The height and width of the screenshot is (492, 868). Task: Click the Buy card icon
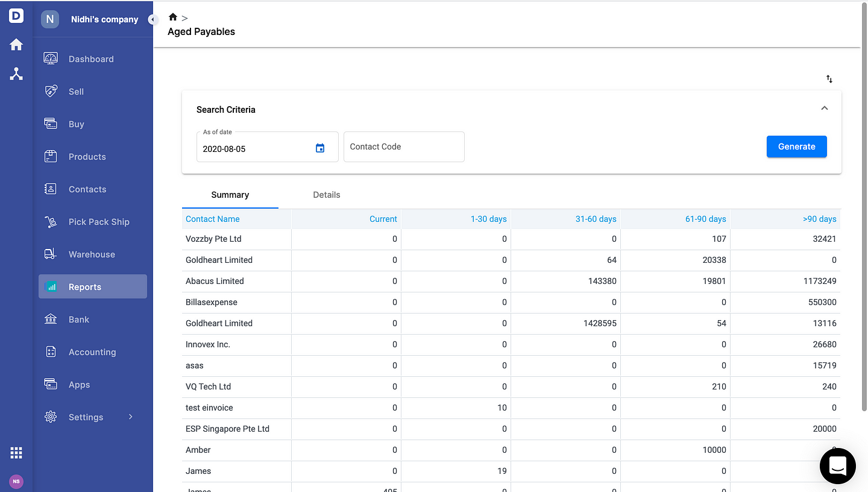pos(51,124)
